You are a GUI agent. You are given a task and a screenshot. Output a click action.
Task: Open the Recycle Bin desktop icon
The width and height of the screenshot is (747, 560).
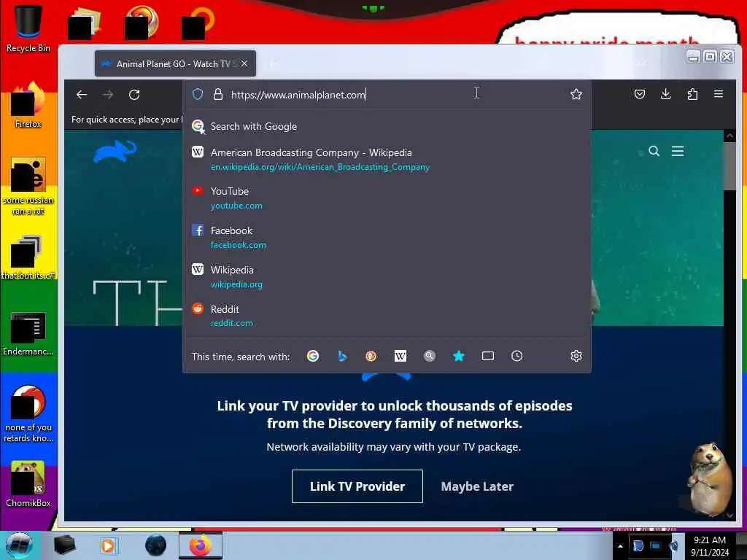point(28,28)
